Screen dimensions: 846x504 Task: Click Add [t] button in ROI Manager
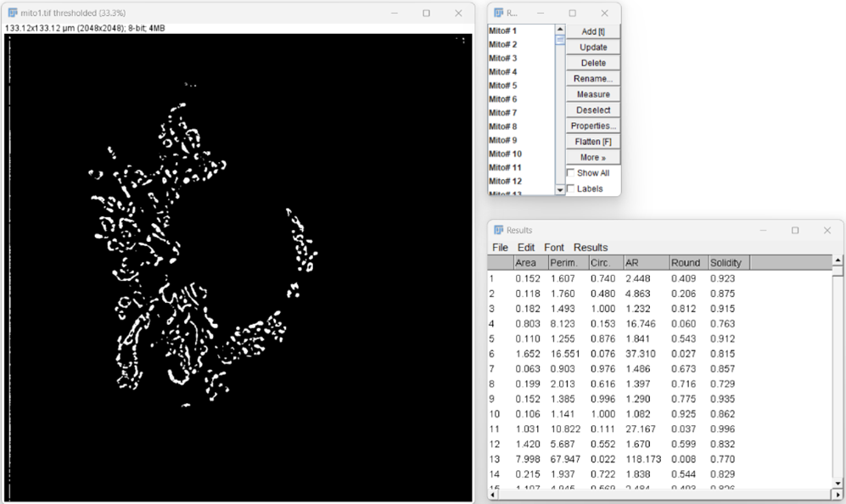tap(593, 31)
